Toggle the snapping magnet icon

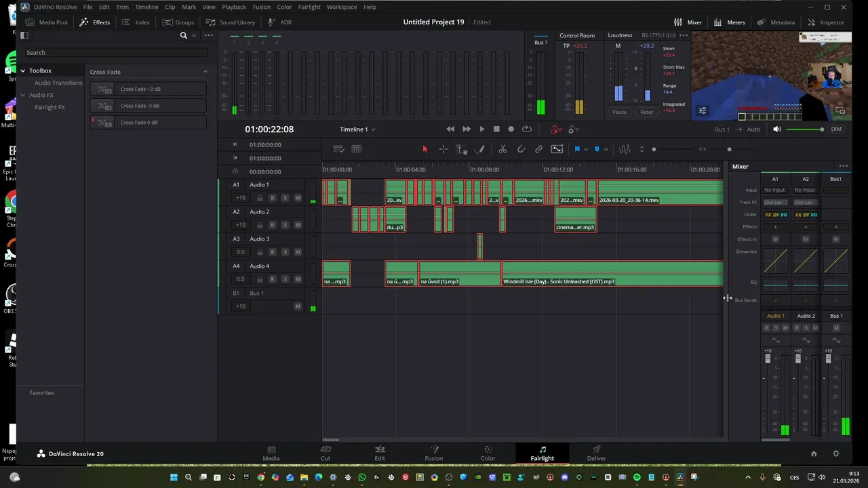(x=521, y=149)
